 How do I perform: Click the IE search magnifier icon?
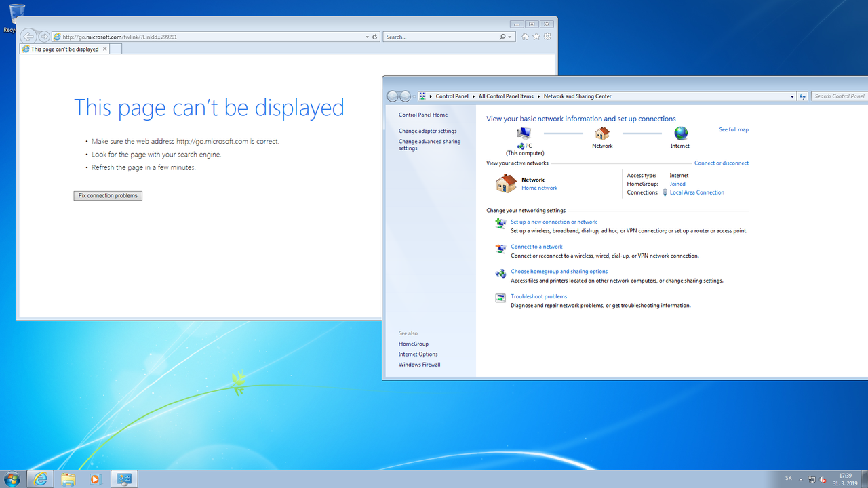[x=502, y=37]
